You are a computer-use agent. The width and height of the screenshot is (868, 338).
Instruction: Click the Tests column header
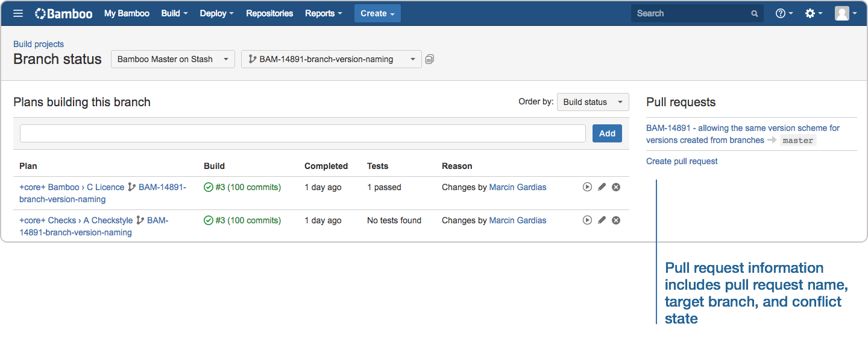pyautogui.click(x=378, y=166)
